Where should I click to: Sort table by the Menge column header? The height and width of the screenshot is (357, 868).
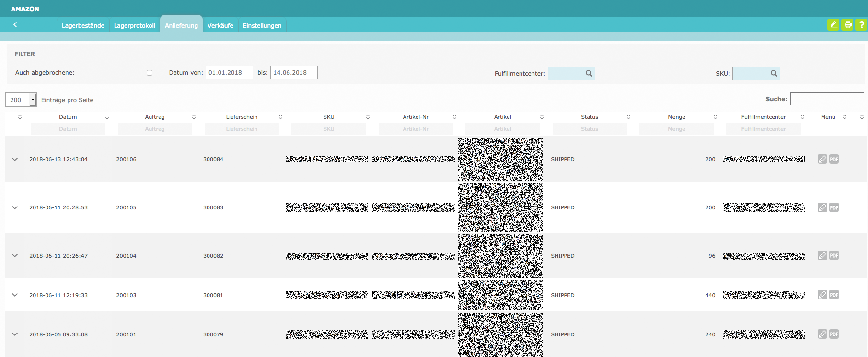[x=676, y=117]
